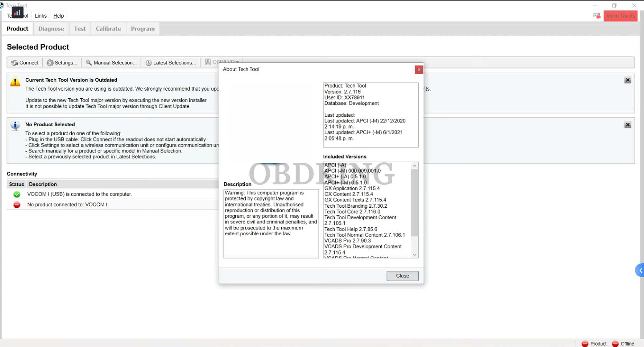This screenshot has width=644, height=347.
Task: Click the Connect toolbar button
Action: tap(25, 63)
